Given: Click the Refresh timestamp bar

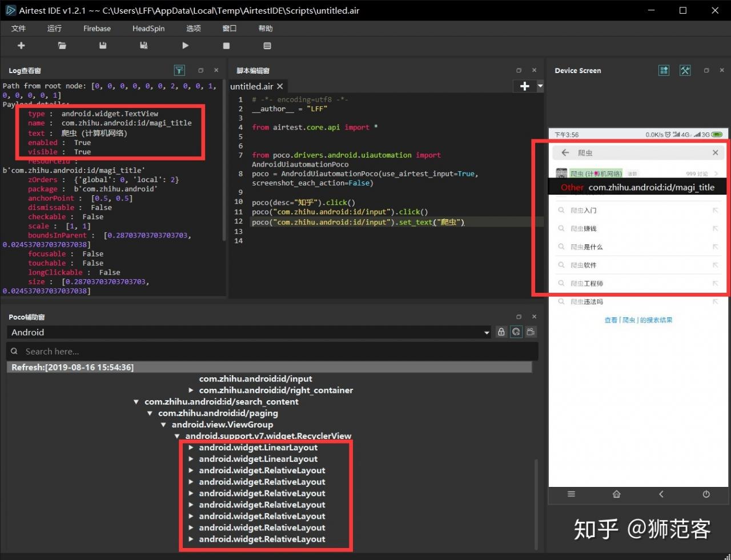Looking at the screenshot, I should tap(270, 367).
